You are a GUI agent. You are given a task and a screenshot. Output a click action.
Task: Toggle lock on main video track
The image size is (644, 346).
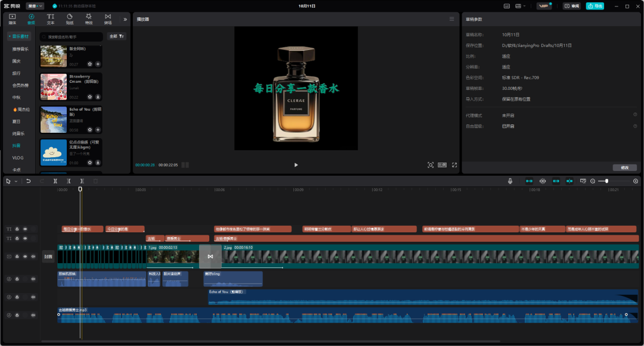[17, 257]
